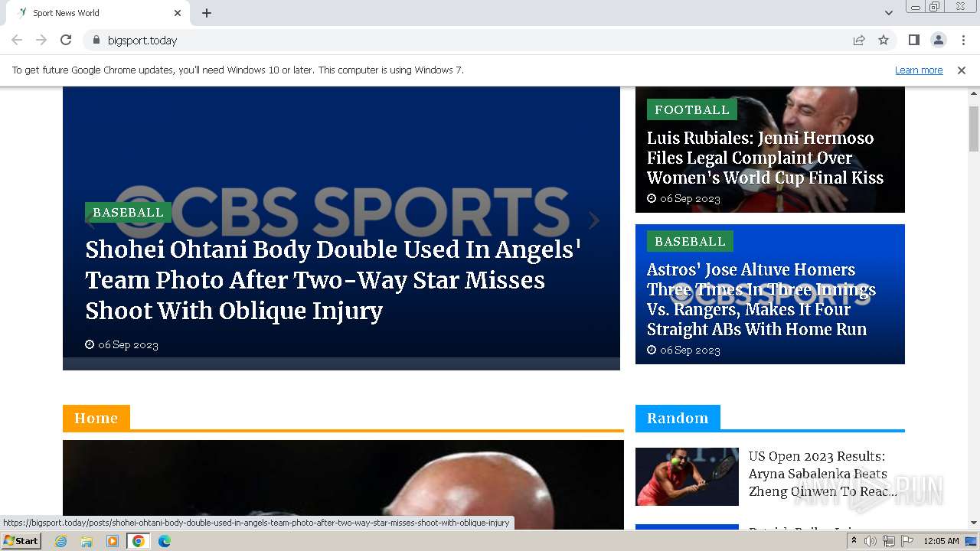The width and height of the screenshot is (980, 551).
Task: Open File Explorer from taskbar
Action: coord(87,541)
